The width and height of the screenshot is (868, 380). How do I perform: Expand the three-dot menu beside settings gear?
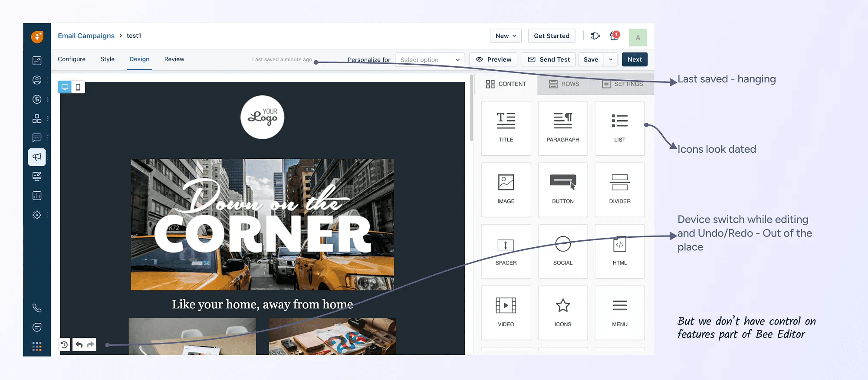pos(48,215)
